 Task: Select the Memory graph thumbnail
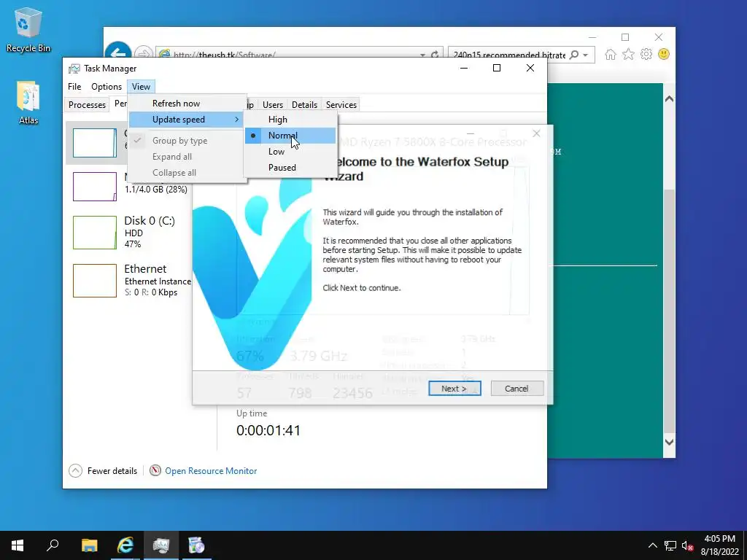[x=94, y=187]
